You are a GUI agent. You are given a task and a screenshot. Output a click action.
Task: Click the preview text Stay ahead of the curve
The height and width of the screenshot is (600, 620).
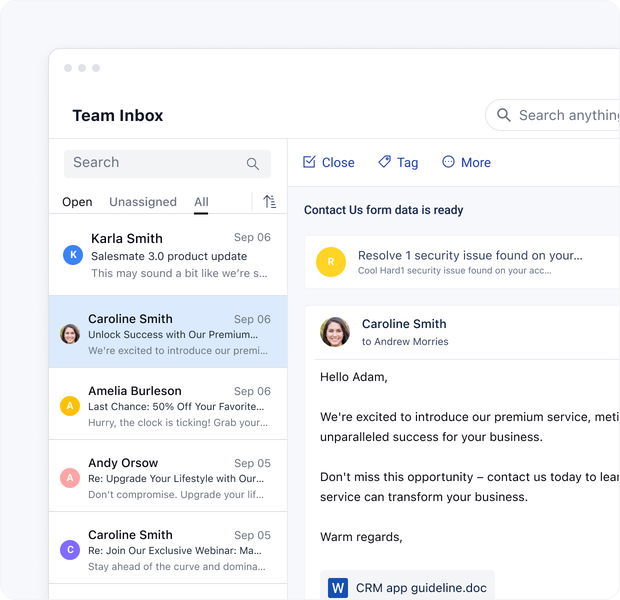pyautogui.click(x=177, y=566)
